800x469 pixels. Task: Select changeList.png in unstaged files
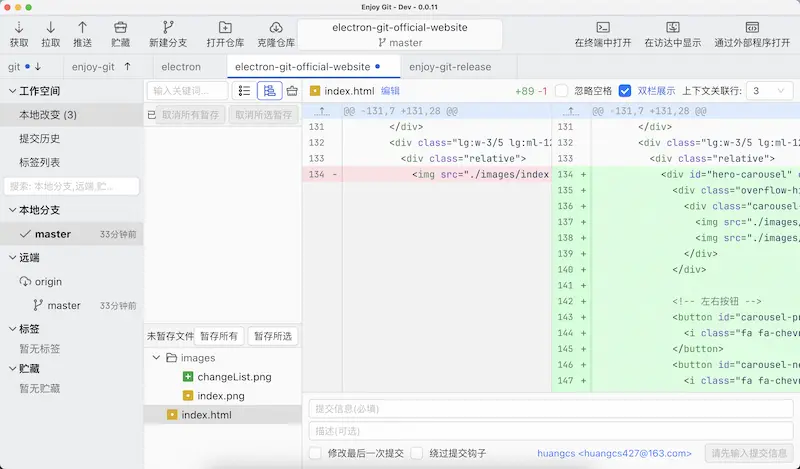[233, 377]
